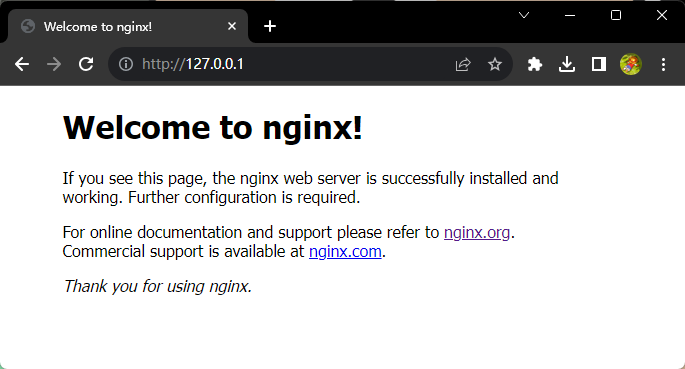Viewport: 685px width, 369px height.
Task: Click the 'Commercial support is available at' text
Action: [183, 252]
